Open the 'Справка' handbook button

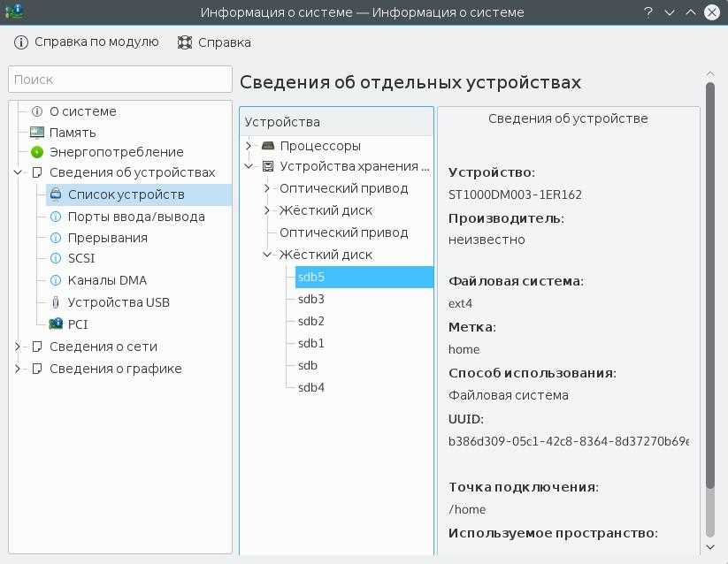point(214,42)
